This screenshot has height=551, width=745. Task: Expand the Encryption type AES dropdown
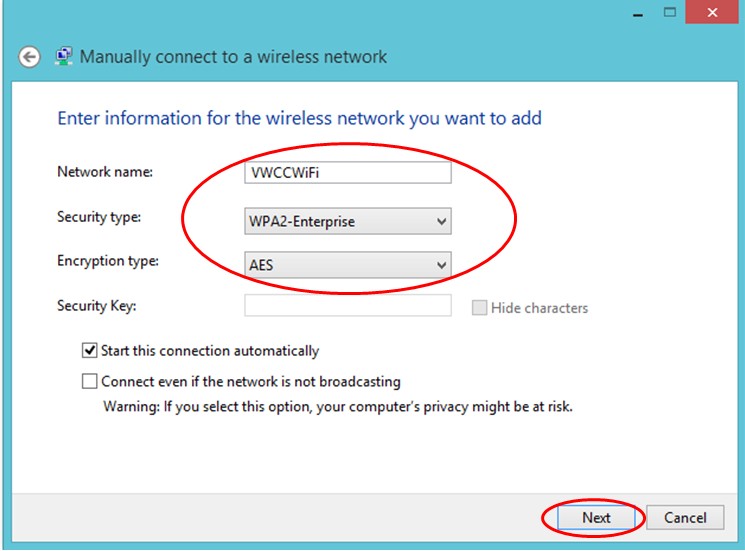[347, 265]
